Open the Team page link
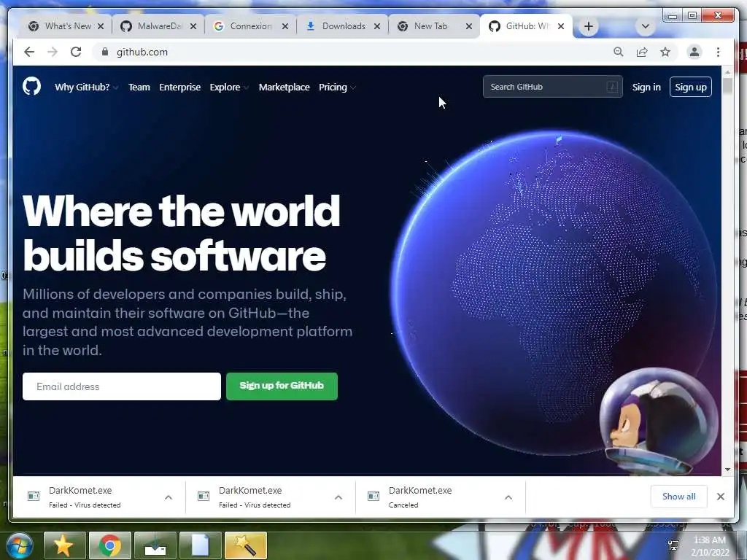The height and width of the screenshot is (560, 747). [x=139, y=87]
